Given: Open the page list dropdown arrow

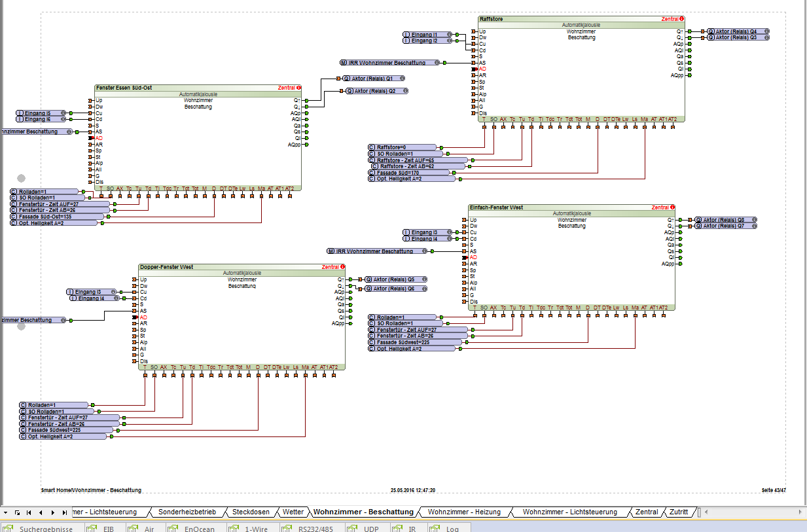Looking at the screenshot, I should click(5, 512).
